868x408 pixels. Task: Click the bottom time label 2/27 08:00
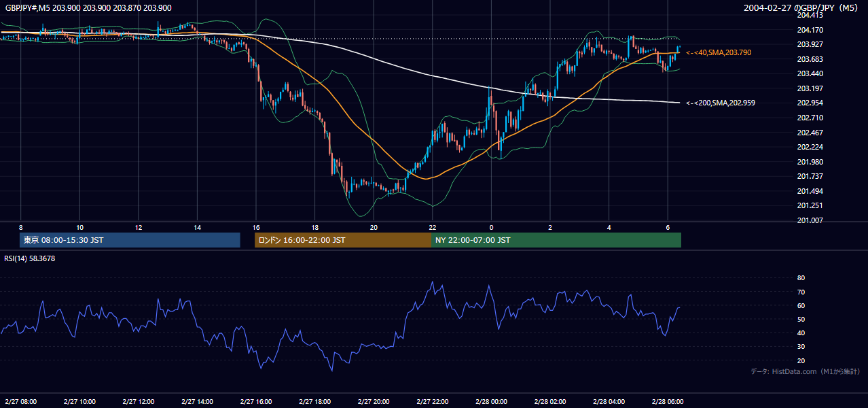(x=20, y=401)
